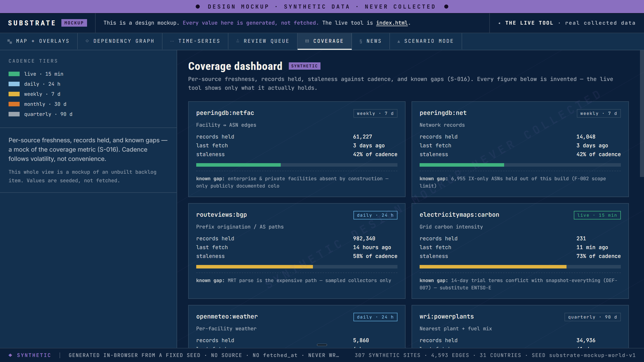This screenshot has width=644, height=362.
Task: Click the daily 24 h badge on openmeteo:weather
Action: [x=375, y=317]
